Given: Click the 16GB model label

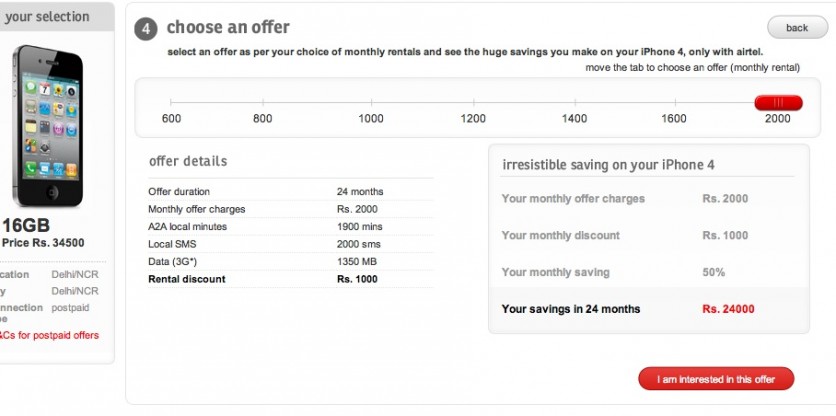Looking at the screenshot, I should point(27,224).
